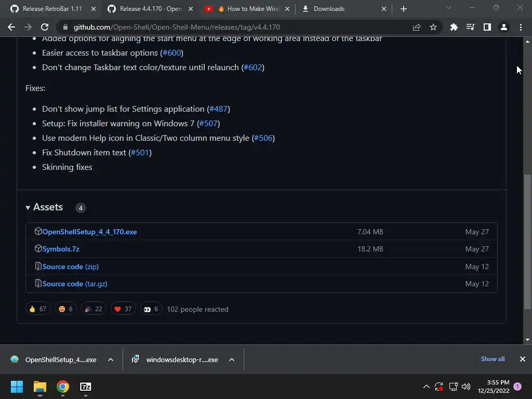
Task: Open issue link #487
Action: 219,109
